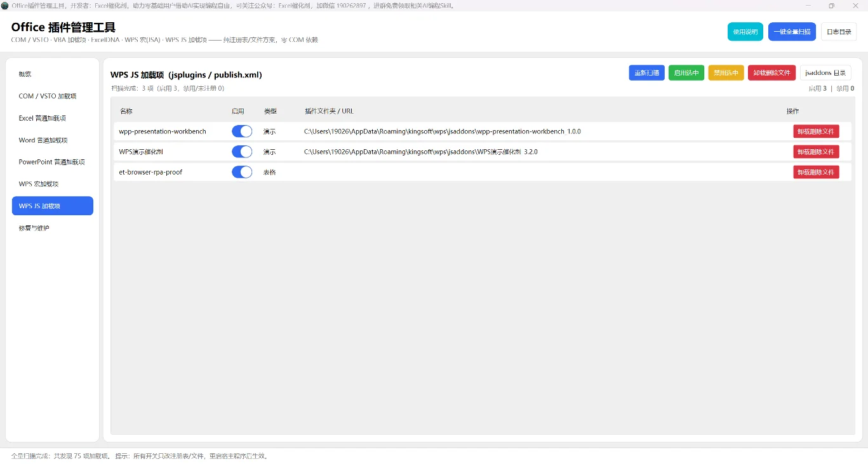Select the WPS演示催化剂 name cell

point(142,152)
